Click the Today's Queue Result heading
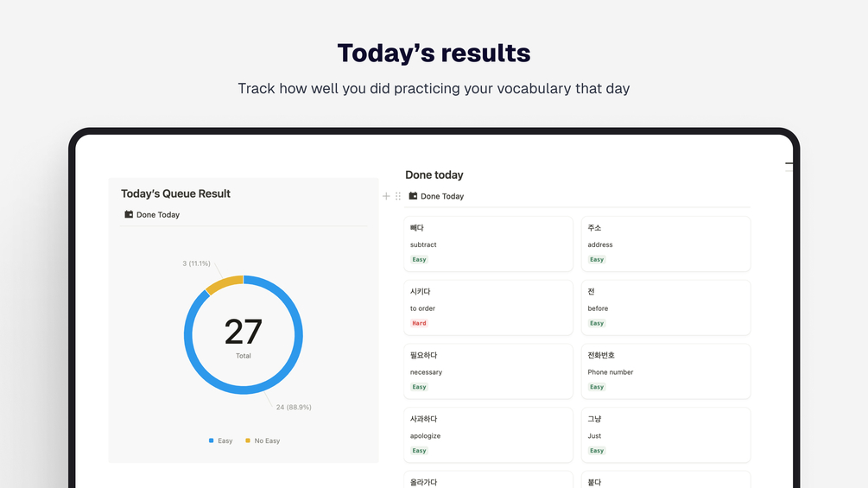Image resolution: width=868 pixels, height=488 pixels. pyautogui.click(x=175, y=193)
